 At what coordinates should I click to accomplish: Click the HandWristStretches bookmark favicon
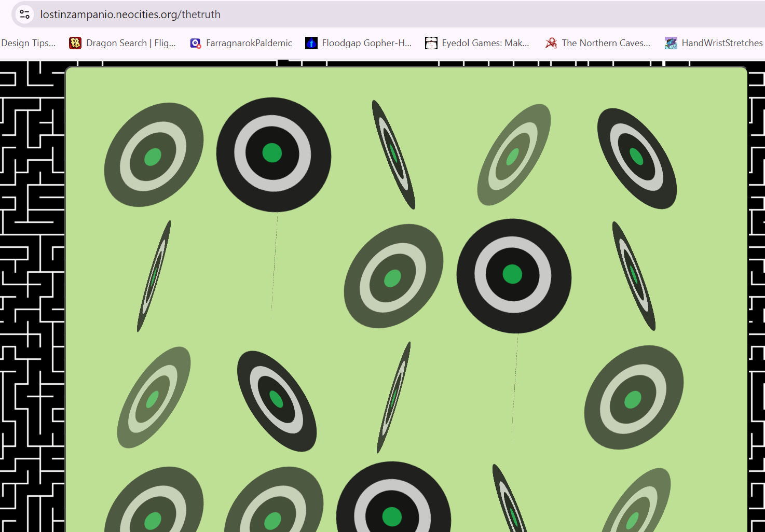click(x=671, y=43)
